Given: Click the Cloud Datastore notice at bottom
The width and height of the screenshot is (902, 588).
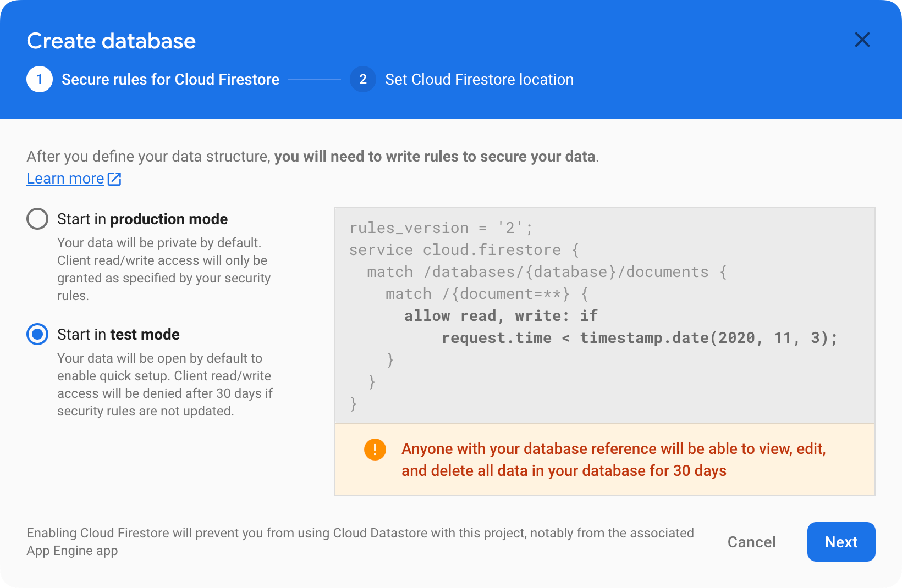Looking at the screenshot, I should (x=360, y=541).
